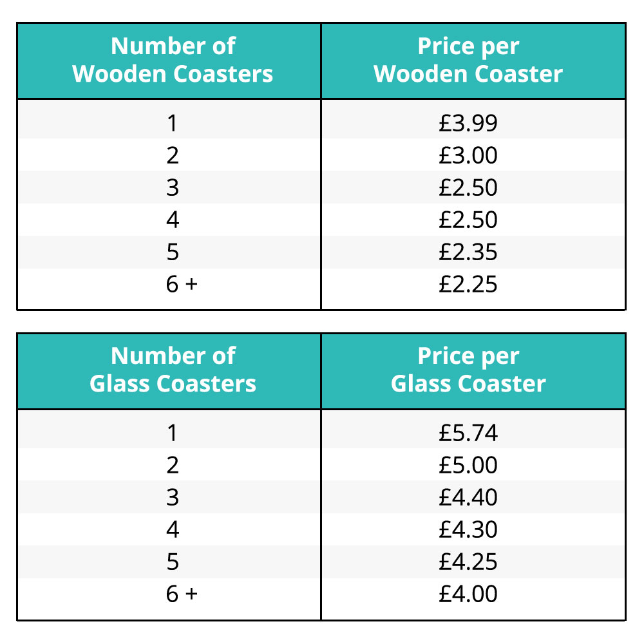Screen dimensions: 644x644
Task: Select the £2.35 wooden coaster price
Action: pyautogui.click(x=468, y=252)
